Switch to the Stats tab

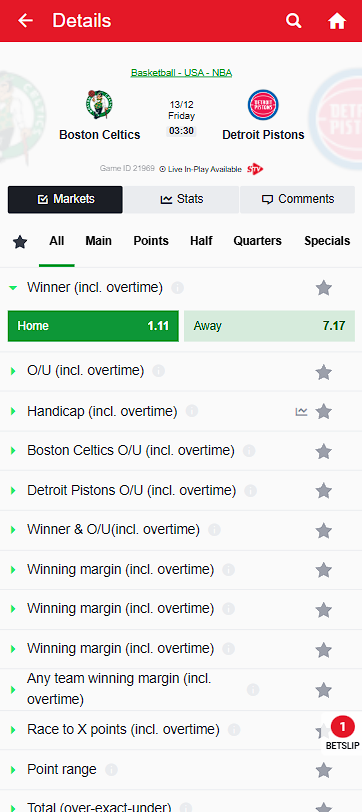pos(181,199)
